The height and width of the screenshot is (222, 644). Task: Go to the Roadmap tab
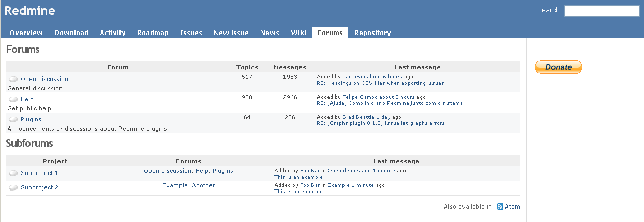153,33
